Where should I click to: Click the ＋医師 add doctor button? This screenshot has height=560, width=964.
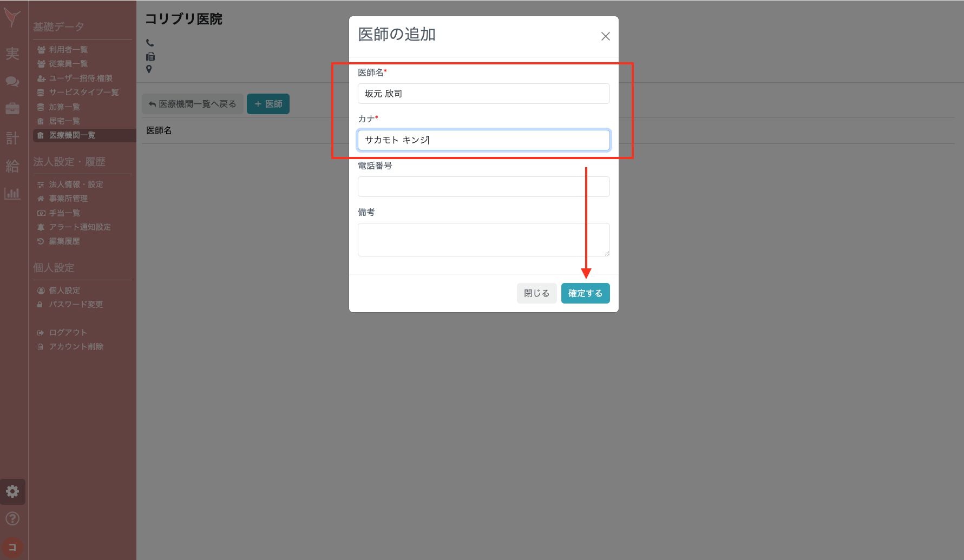(x=268, y=104)
